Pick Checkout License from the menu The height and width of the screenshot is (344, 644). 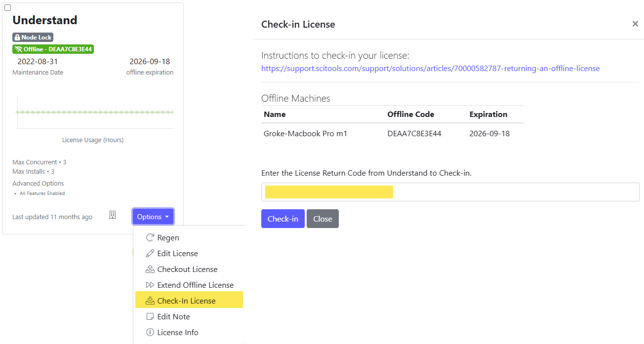tap(189, 269)
